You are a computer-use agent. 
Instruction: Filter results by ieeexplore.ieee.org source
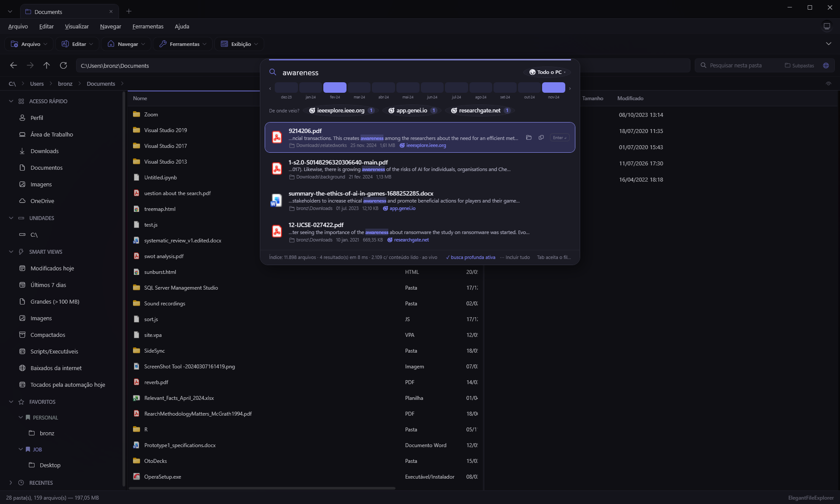click(341, 111)
